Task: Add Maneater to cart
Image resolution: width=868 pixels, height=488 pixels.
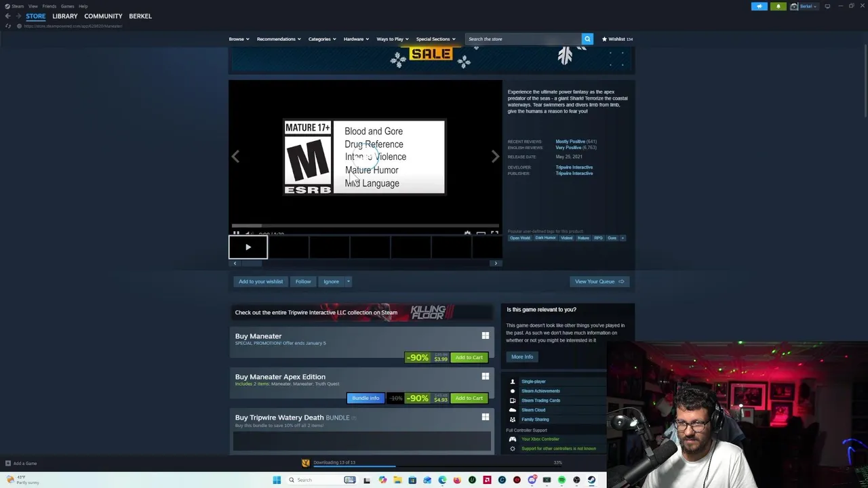Action: 469,357
